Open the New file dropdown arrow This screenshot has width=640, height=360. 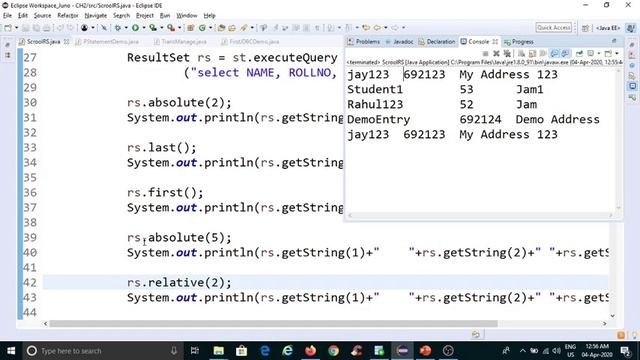[x=16, y=28]
